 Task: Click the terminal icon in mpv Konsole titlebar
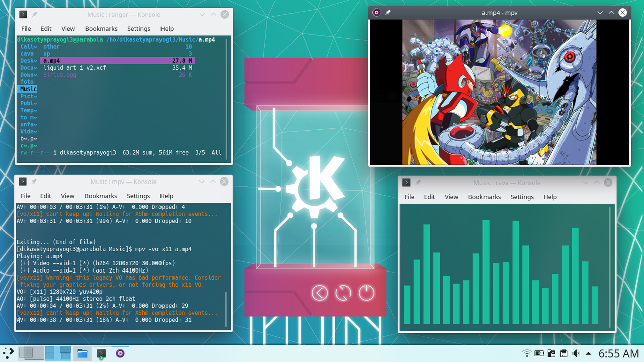pos(23,182)
